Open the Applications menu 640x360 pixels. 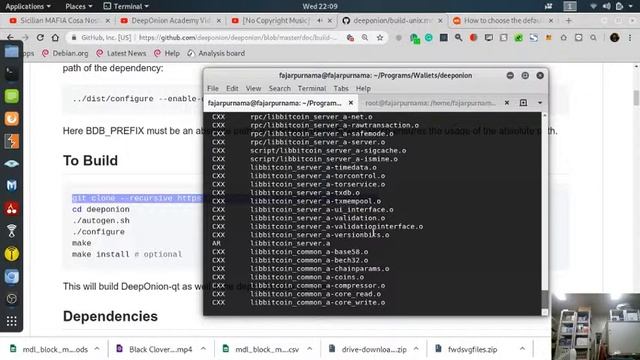27,6
